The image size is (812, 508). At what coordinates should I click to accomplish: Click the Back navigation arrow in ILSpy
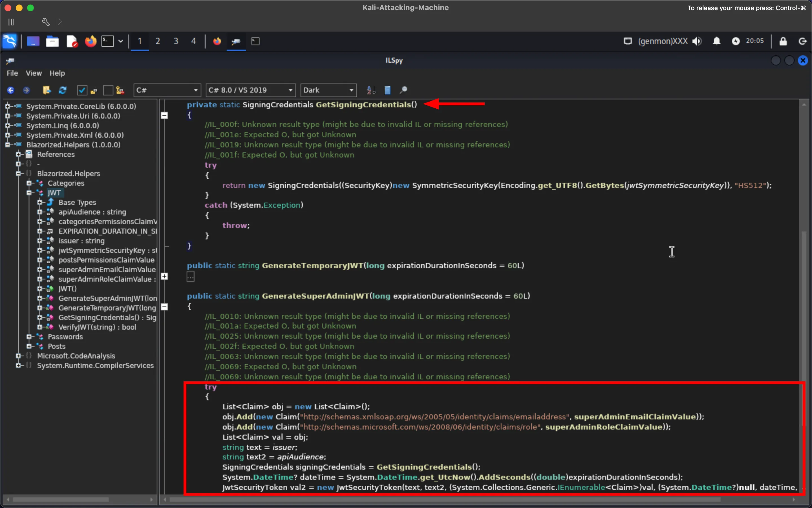10,90
